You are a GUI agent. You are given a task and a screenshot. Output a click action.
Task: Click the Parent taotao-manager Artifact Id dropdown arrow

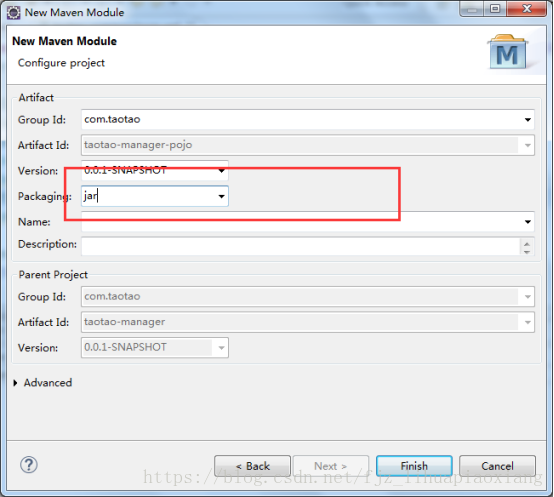pyautogui.click(x=528, y=322)
